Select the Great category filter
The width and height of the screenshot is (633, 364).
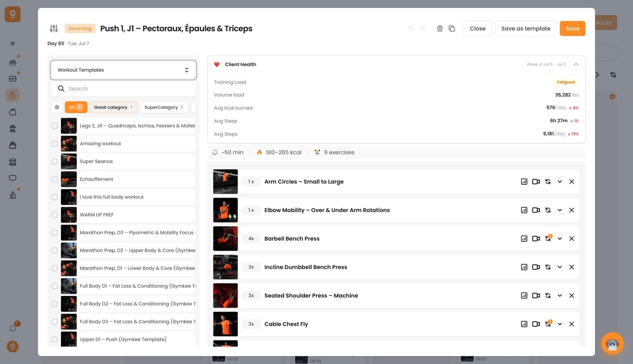[x=114, y=107]
